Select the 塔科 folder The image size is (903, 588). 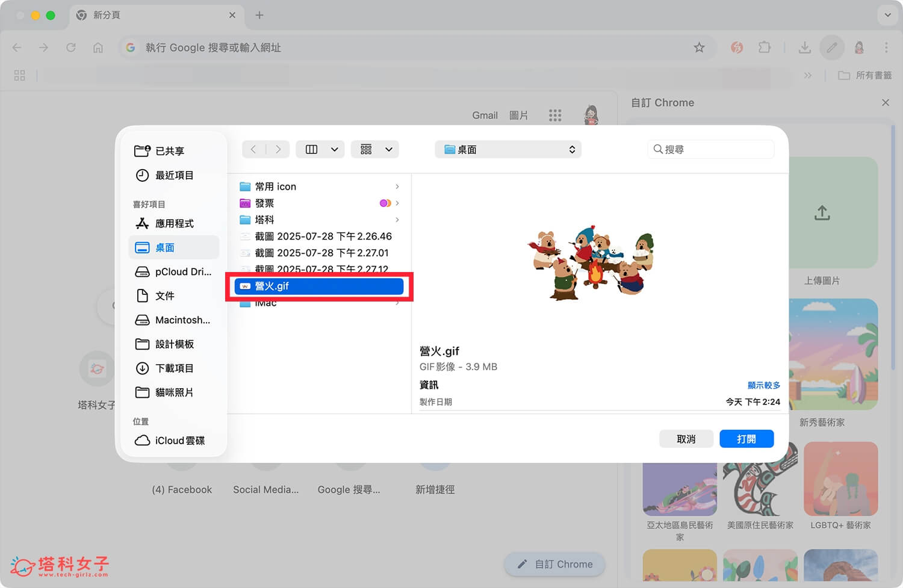tap(319, 220)
